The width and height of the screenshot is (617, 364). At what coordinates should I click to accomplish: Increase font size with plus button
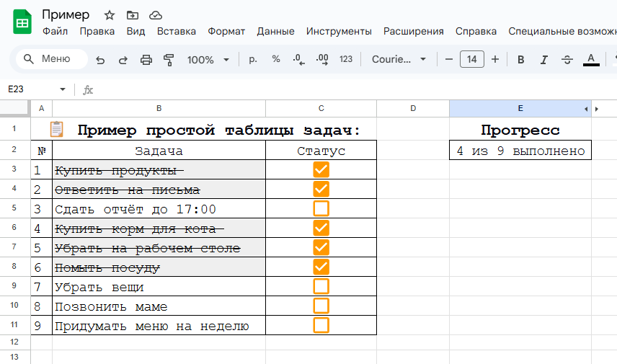click(x=495, y=59)
